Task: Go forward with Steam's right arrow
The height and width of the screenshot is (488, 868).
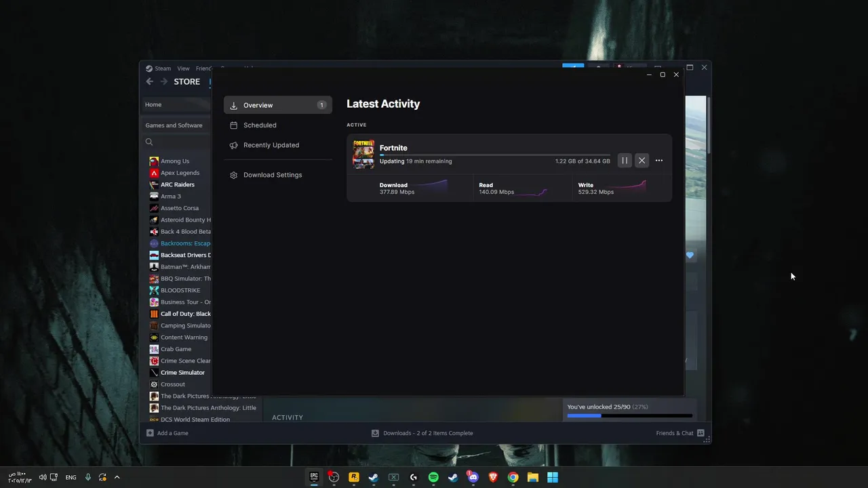Action: pyautogui.click(x=163, y=81)
